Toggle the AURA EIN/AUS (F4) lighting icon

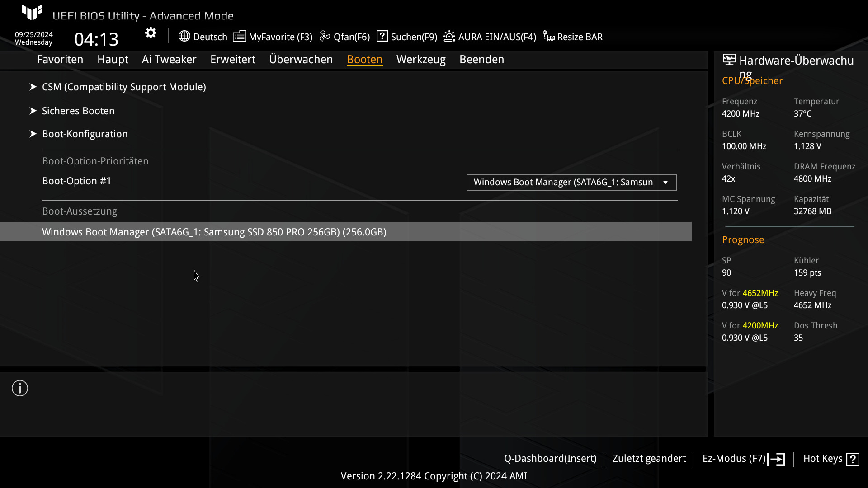[449, 36]
